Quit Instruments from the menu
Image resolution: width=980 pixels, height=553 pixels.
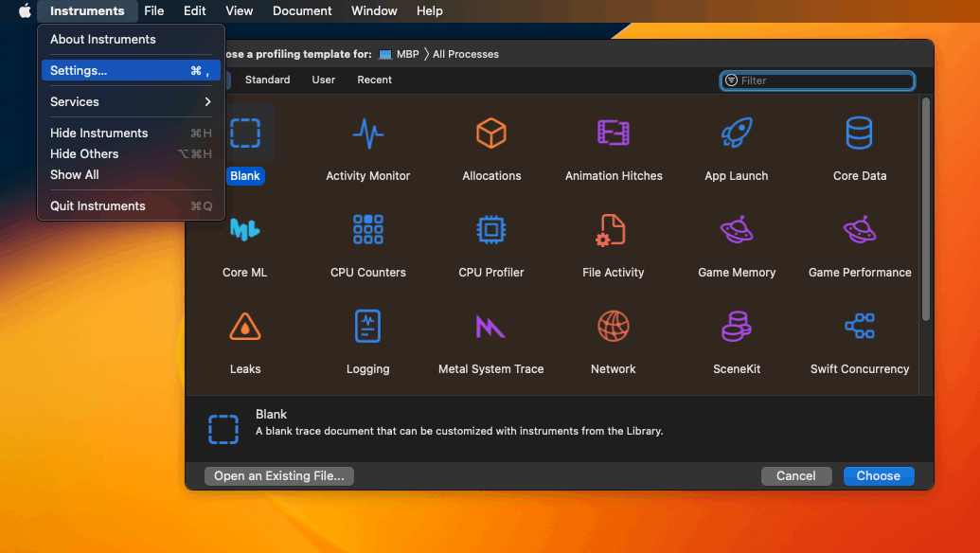point(131,206)
